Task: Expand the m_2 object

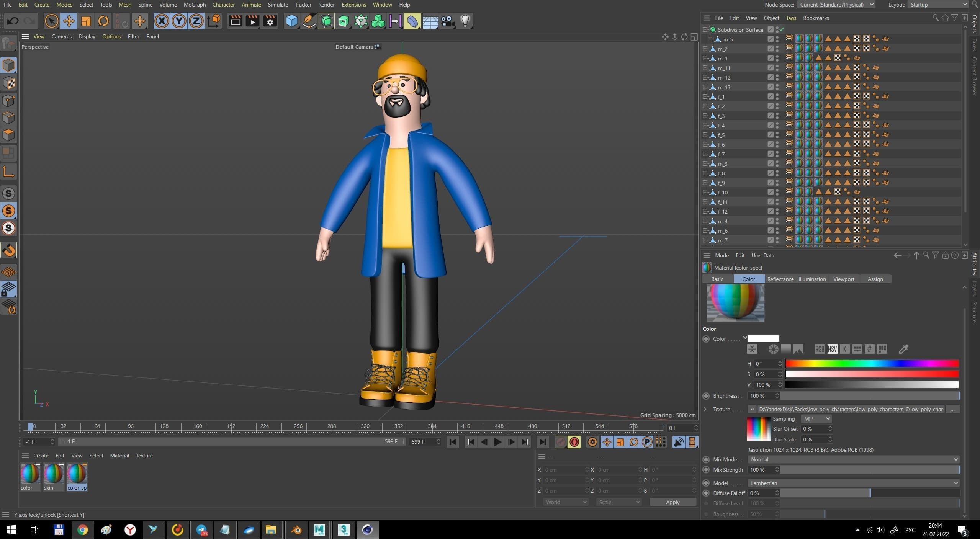Action: point(705,49)
